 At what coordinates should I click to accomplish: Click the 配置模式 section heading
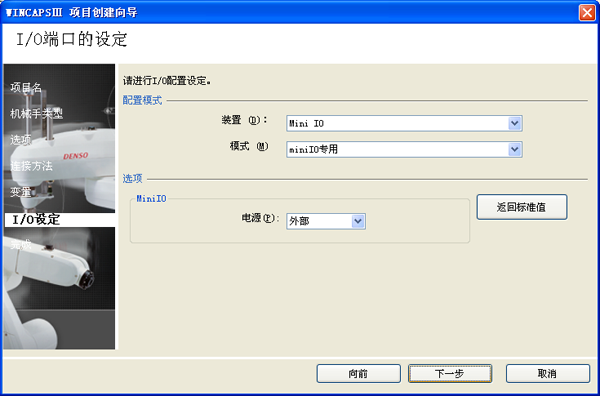(x=142, y=101)
